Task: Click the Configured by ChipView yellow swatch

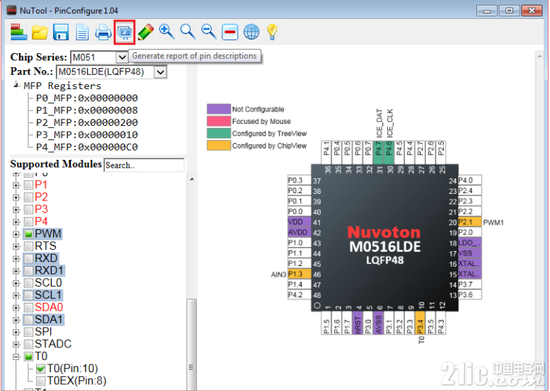Action: [219, 146]
